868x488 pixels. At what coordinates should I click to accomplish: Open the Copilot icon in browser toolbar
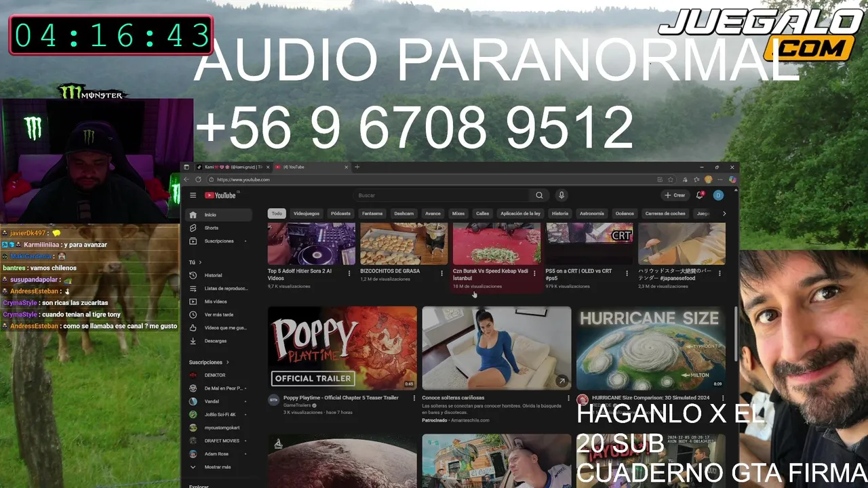point(732,180)
